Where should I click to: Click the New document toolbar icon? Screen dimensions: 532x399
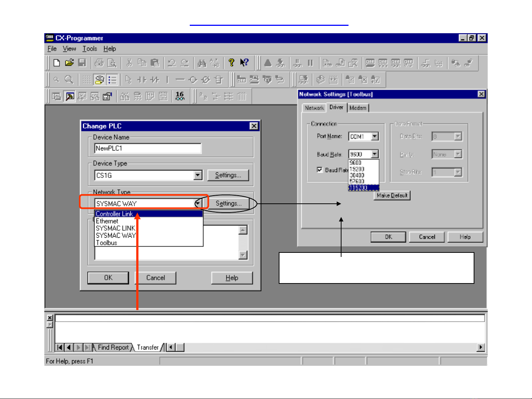click(56, 63)
